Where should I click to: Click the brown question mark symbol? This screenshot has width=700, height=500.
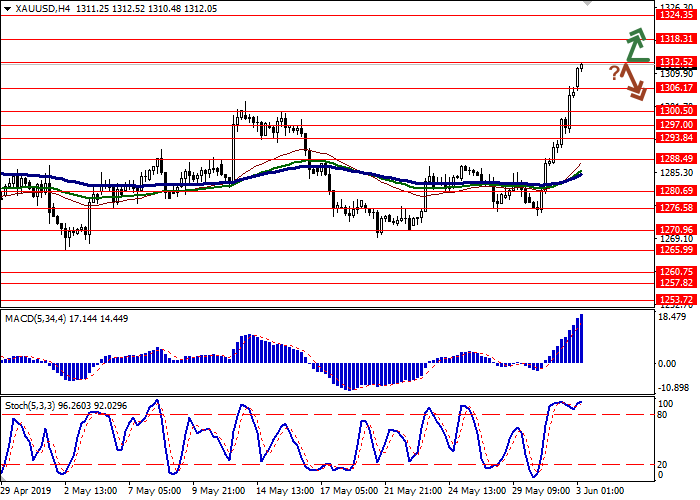tap(614, 72)
